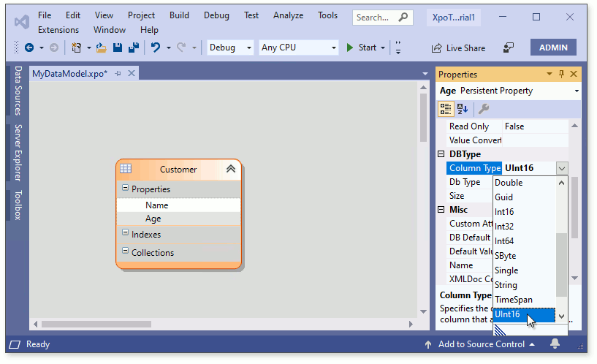This screenshot has height=364, width=597.
Task: Click the Open File folder icon
Action: [x=102, y=48]
